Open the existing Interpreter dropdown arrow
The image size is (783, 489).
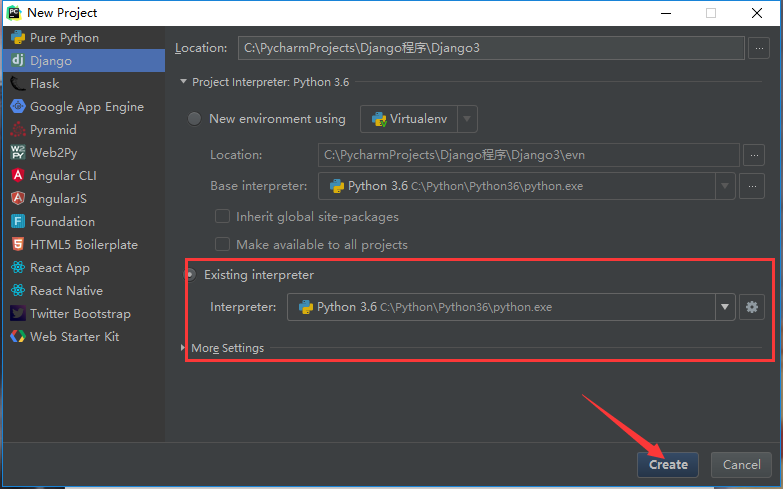point(725,307)
